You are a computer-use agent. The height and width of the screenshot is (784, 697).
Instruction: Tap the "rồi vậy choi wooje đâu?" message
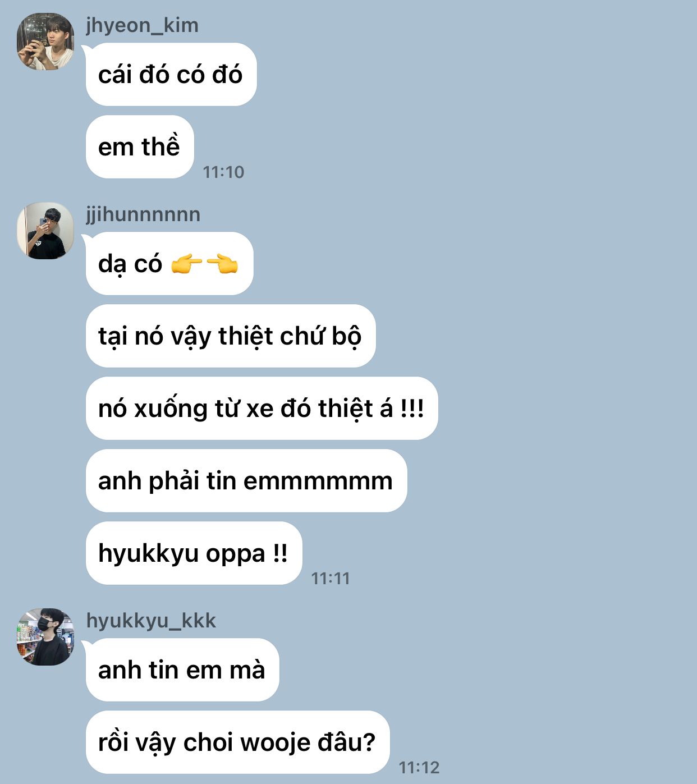[238, 742]
